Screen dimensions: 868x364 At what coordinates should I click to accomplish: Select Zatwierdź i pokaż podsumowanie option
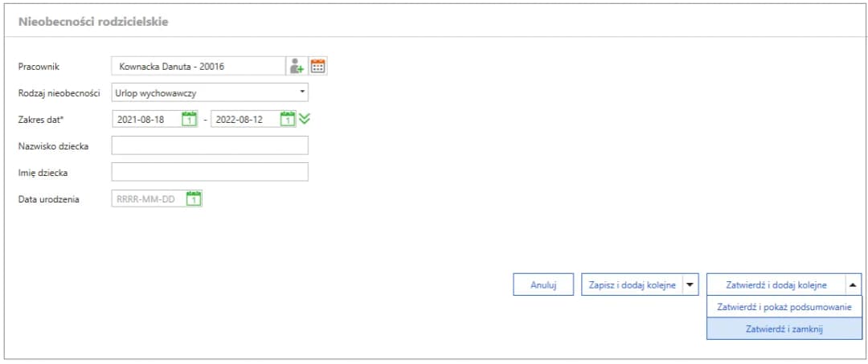coord(779,307)
